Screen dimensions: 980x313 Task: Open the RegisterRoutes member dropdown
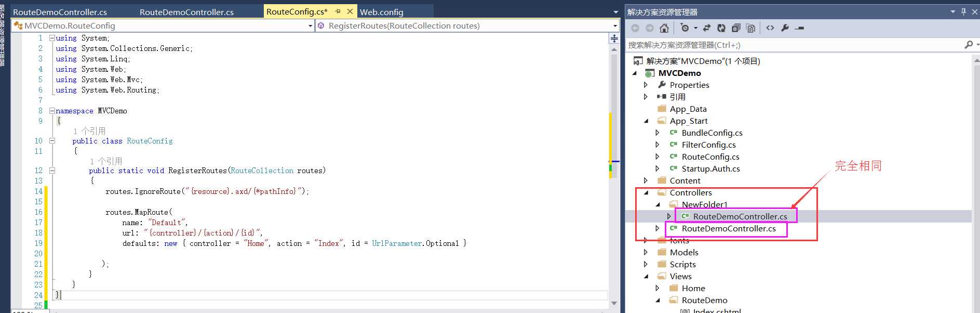[615, 25]
